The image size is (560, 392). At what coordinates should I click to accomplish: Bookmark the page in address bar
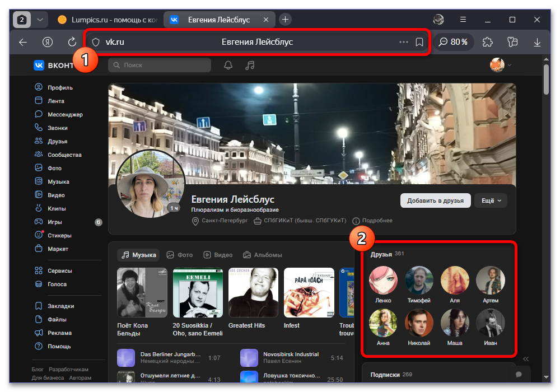click(419, 42)
